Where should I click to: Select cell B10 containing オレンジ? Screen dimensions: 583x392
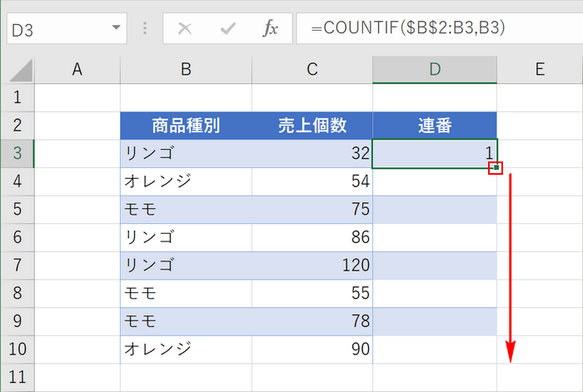point(186,350)
